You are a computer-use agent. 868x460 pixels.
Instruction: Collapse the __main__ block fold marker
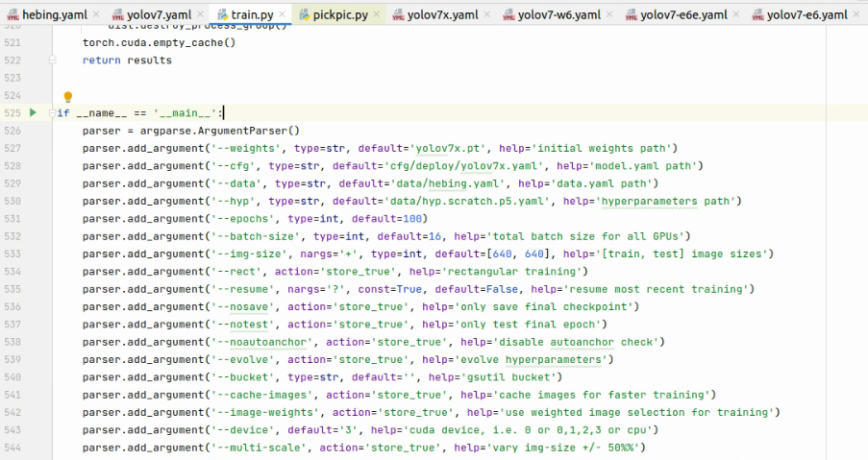pos(53,113)
